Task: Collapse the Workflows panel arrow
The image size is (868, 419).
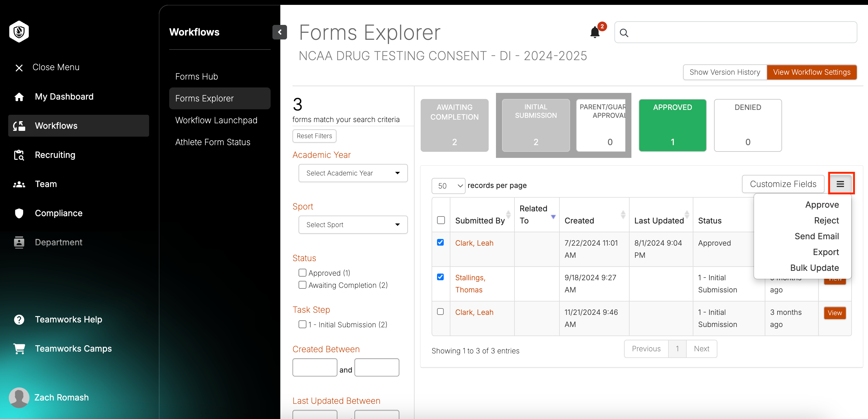Action: [280, 32]
